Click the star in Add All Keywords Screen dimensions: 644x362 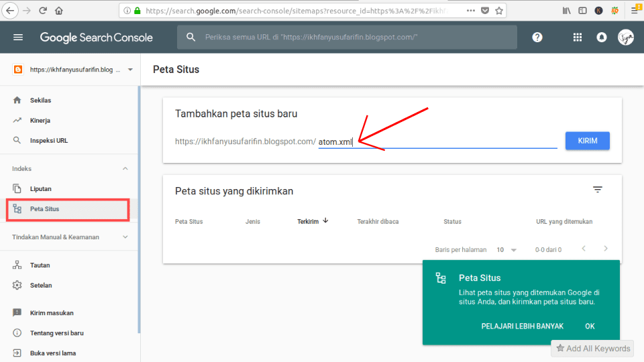560,348
